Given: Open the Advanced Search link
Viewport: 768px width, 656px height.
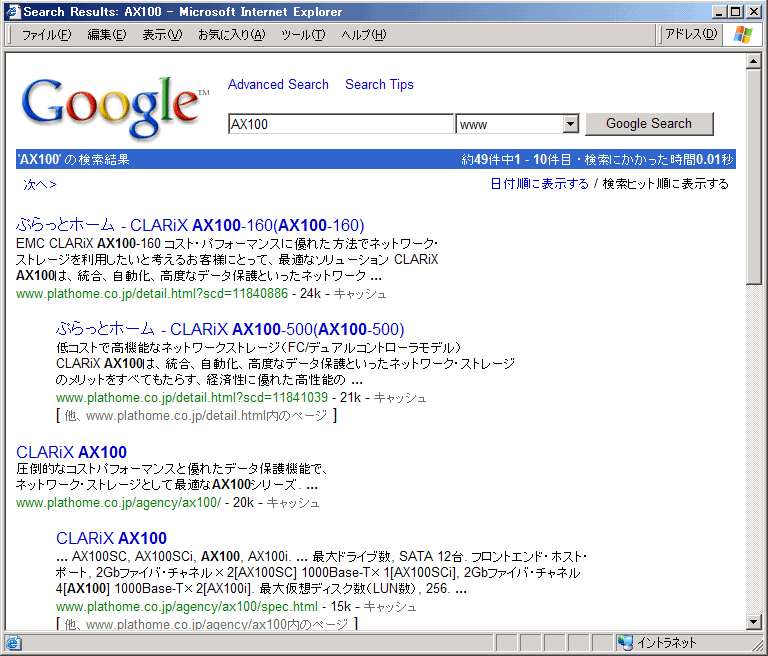Looking at the screenshot, I should point(278,84).
